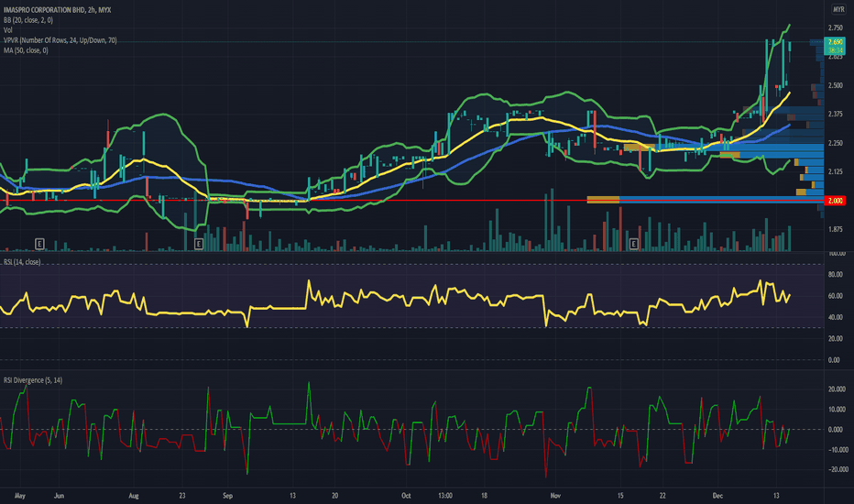
Task: Click the 1.875 price axis label
Action: [x=836, y=229]
